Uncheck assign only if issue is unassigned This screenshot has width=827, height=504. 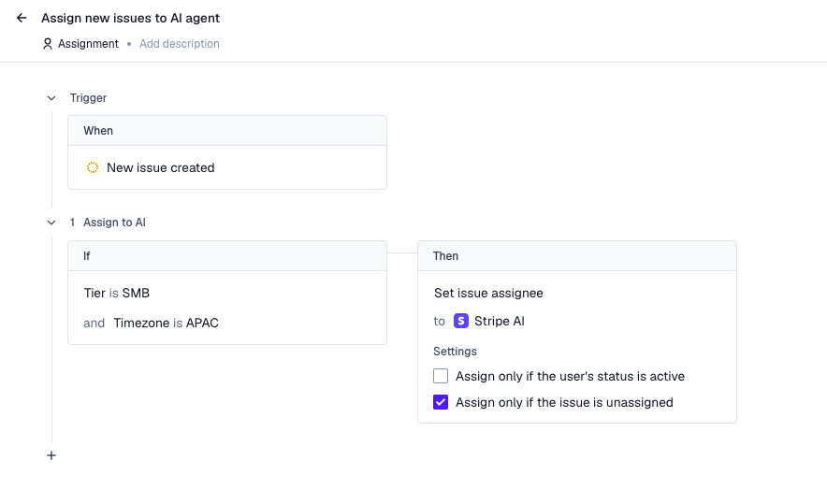click(x=441, y=402)
